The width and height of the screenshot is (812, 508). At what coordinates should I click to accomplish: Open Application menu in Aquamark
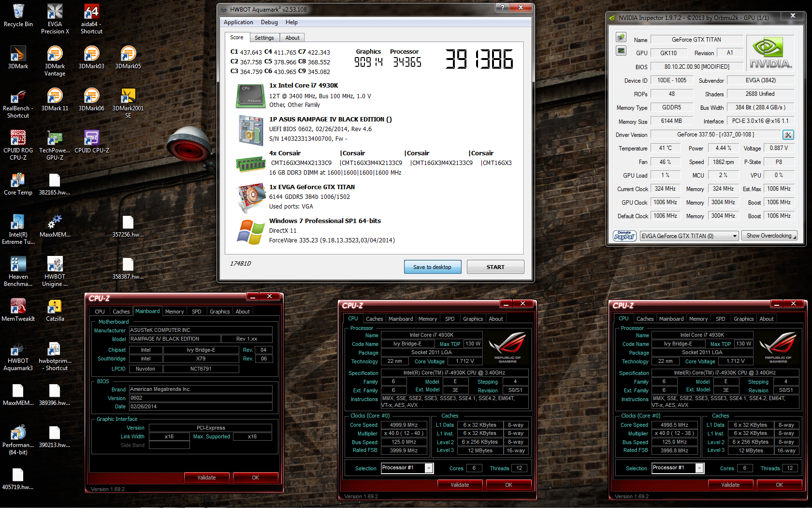pos(238,22)
